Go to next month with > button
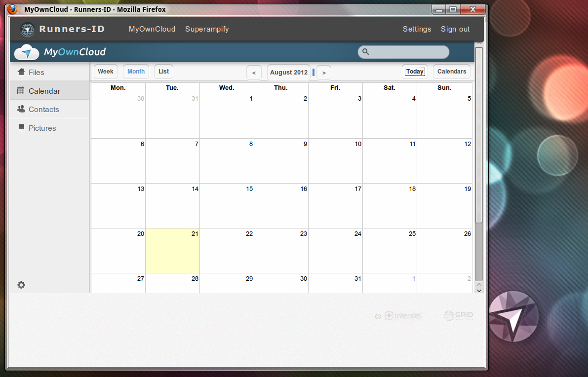 (324, 73)
